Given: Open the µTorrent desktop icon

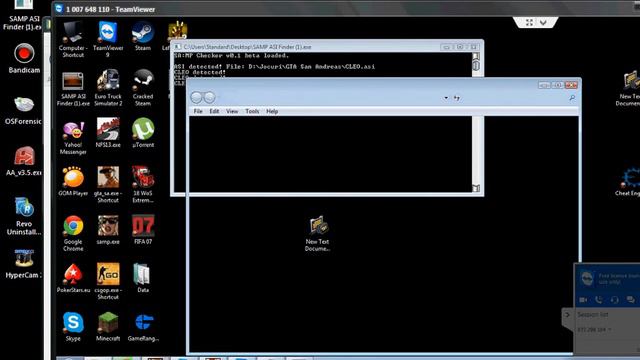Looking at the screenshot, I should [x=143, y=133].
